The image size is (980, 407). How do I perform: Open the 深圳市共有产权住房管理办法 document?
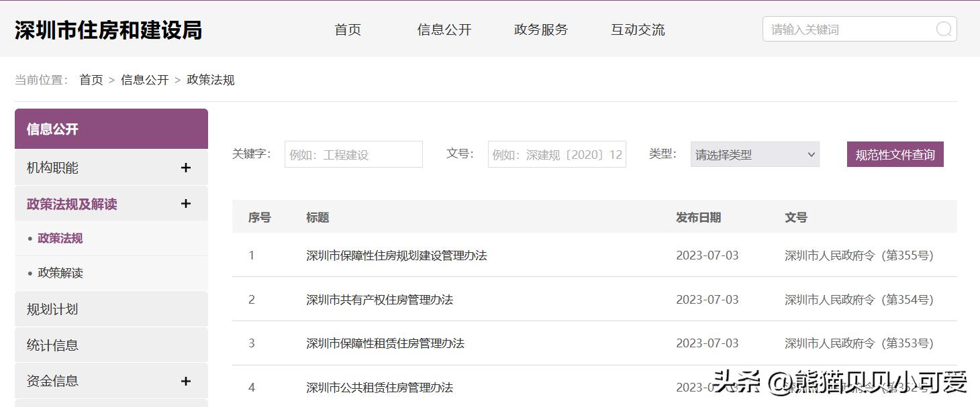tap(379, 299)
